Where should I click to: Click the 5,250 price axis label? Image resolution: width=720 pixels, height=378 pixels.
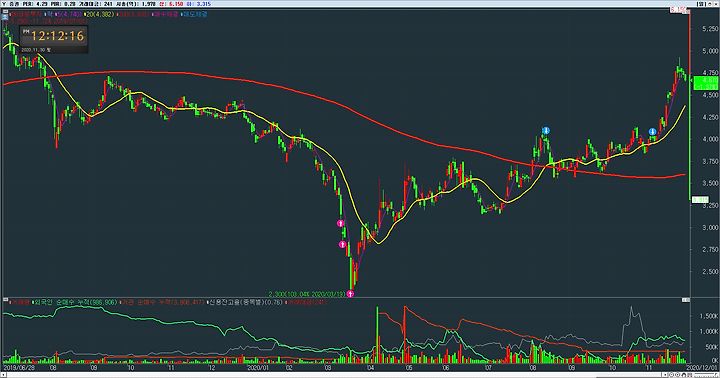click(710, 28)
